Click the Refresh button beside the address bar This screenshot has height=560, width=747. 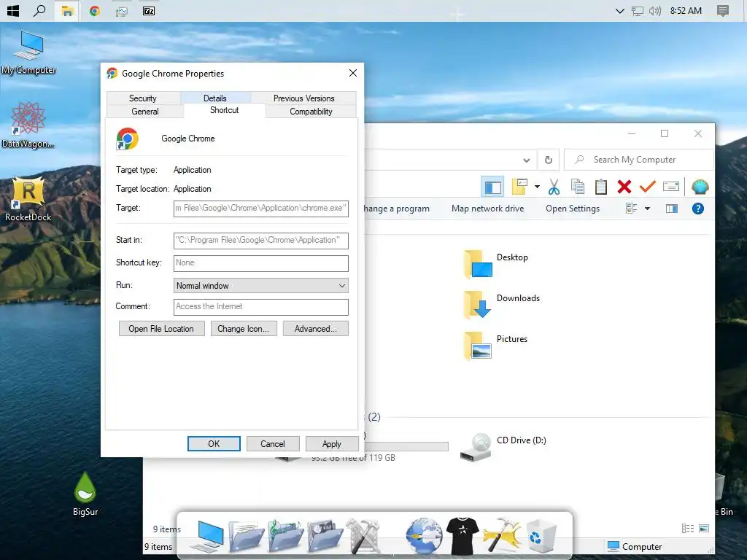pos(549,160)
